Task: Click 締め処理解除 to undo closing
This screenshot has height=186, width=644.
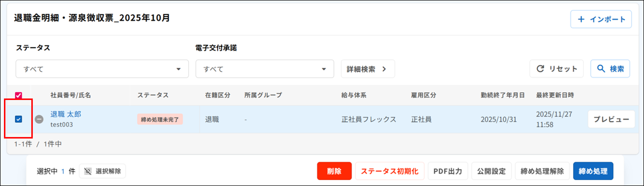Action: click(542, 171)
